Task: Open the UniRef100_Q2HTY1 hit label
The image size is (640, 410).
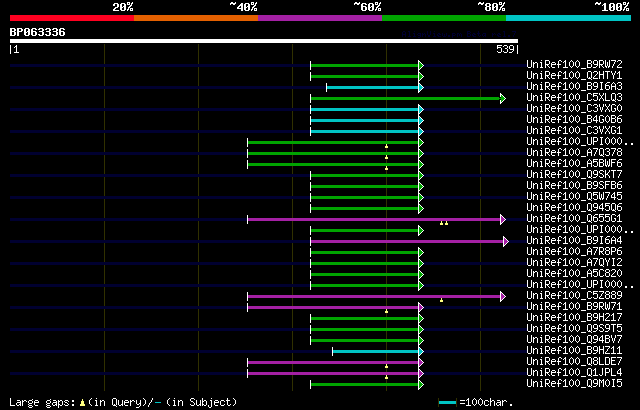Action: [574, 75]
